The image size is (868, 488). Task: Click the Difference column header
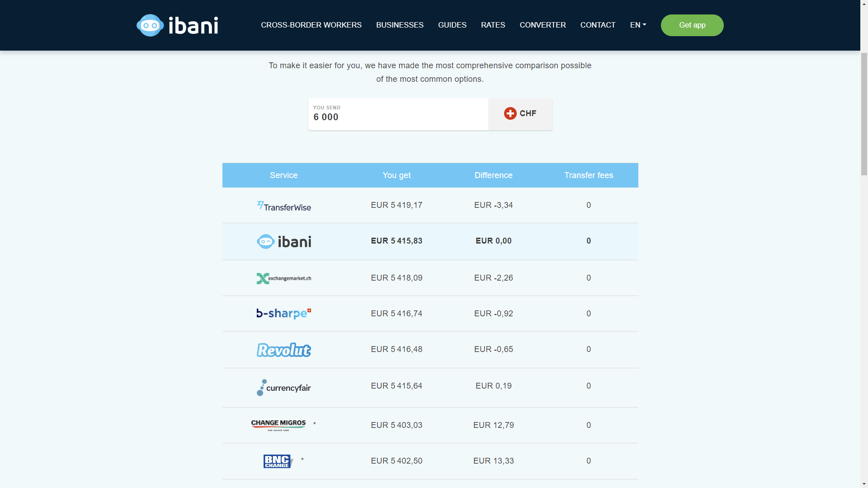pyautogui.click(x=494, y=175)
